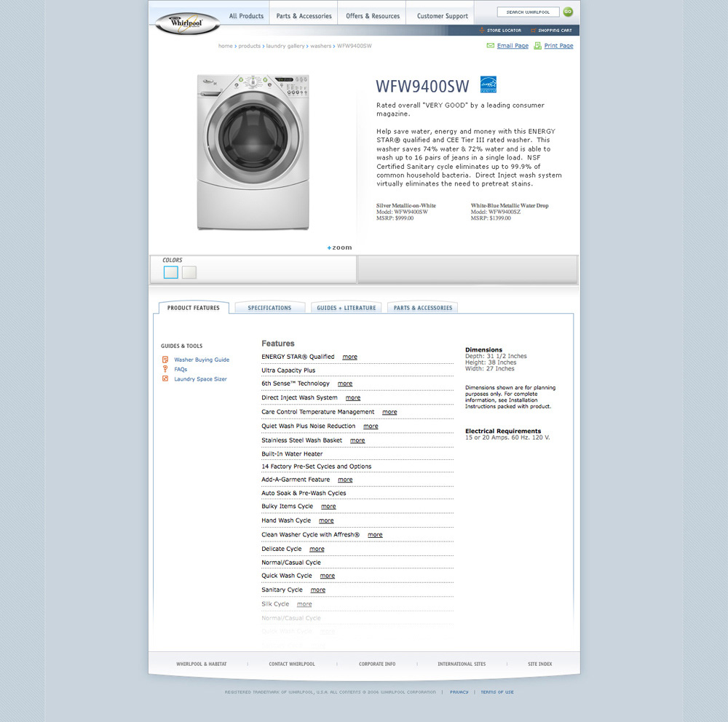This screenshot has height=722, width=728.
Task: Click the ENERGY STAR badge
Action: pos(488,84)
